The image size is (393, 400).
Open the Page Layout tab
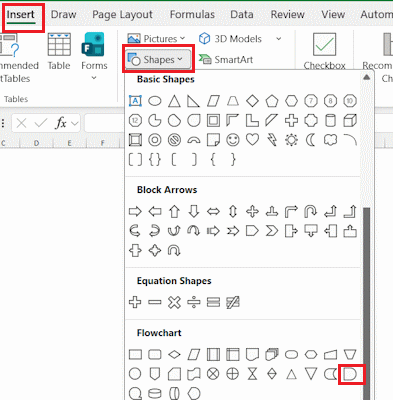coord(122,15)
